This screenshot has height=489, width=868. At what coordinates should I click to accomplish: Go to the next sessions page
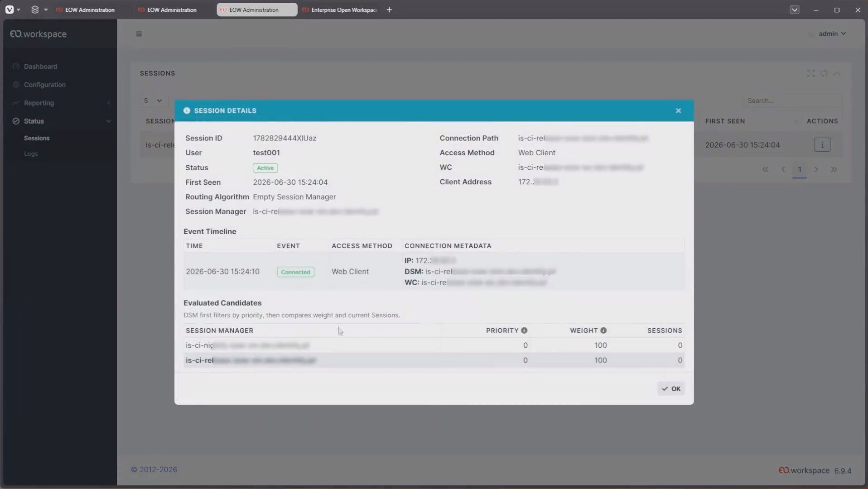[x=816, y=169]
